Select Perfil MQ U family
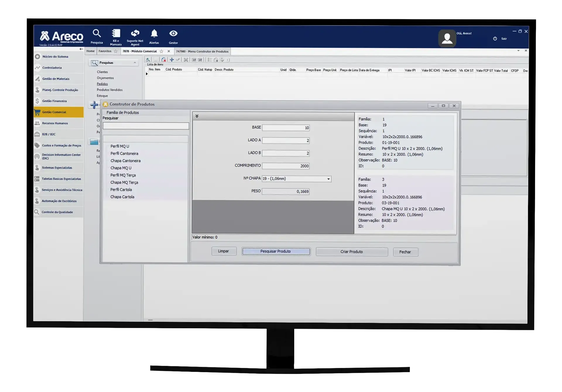 [120, 146]
